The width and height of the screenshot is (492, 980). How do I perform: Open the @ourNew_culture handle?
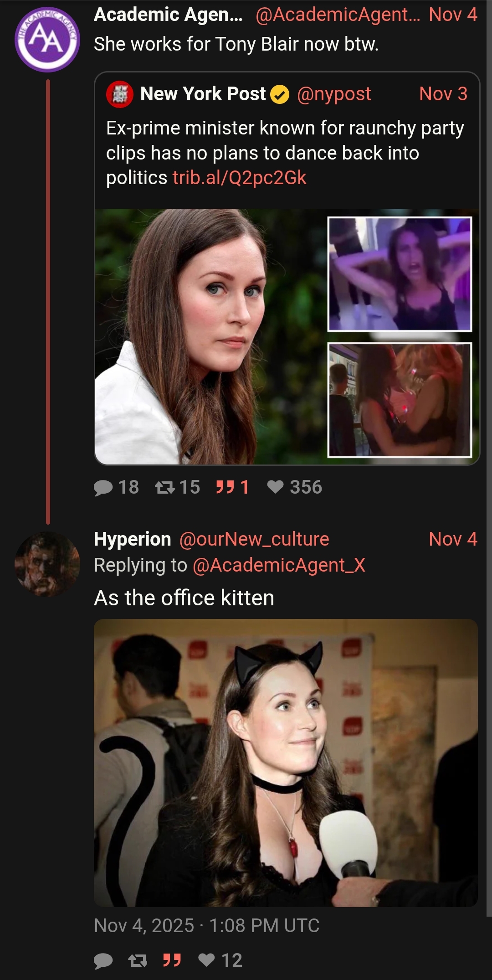click(x=254, y=539)
